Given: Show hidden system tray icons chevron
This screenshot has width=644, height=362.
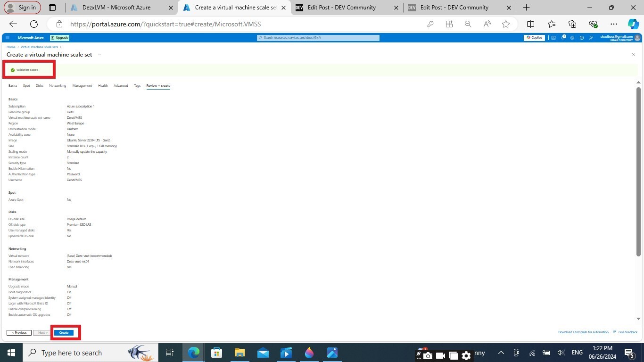Looking at the screenshot, I should click(501, 353).
